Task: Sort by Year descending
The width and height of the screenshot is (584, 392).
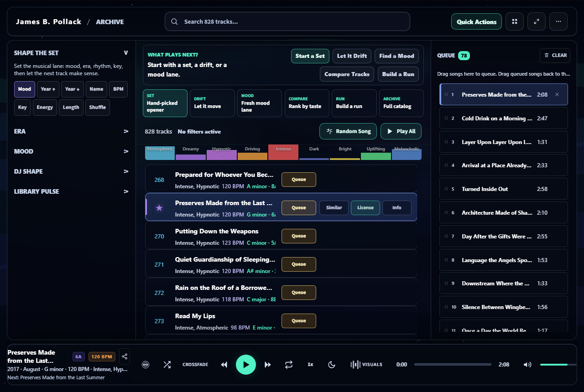Action: pyautogui.click(x=73, y=89)
